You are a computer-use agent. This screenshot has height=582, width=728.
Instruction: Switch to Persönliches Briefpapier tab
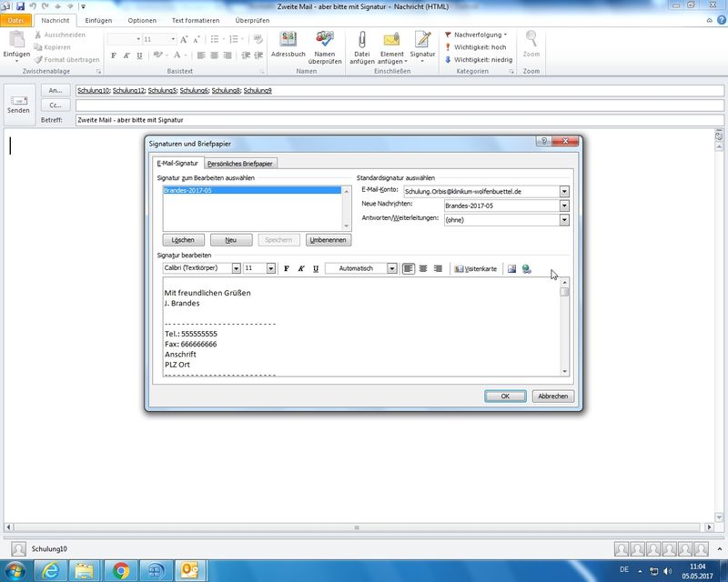click(239, 164)
